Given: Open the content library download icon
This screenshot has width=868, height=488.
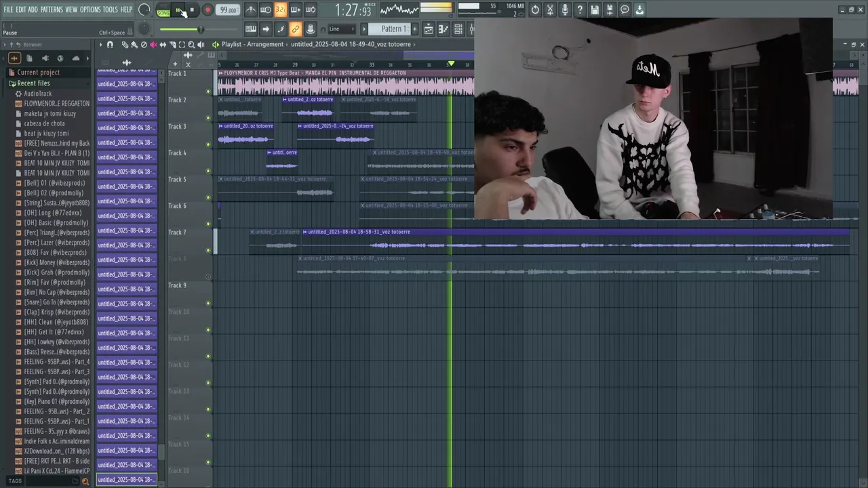Looking at the screenshot, I should 639,9.
